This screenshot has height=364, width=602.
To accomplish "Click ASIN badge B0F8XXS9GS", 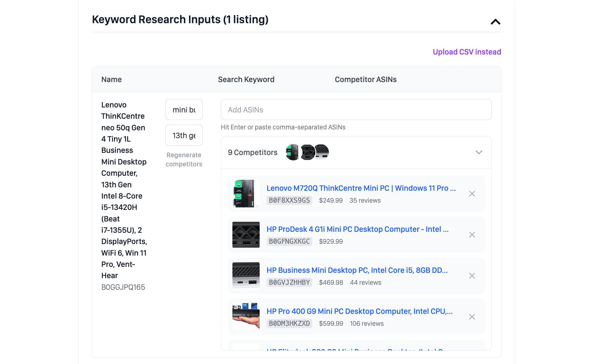I will tap(289, 200).
